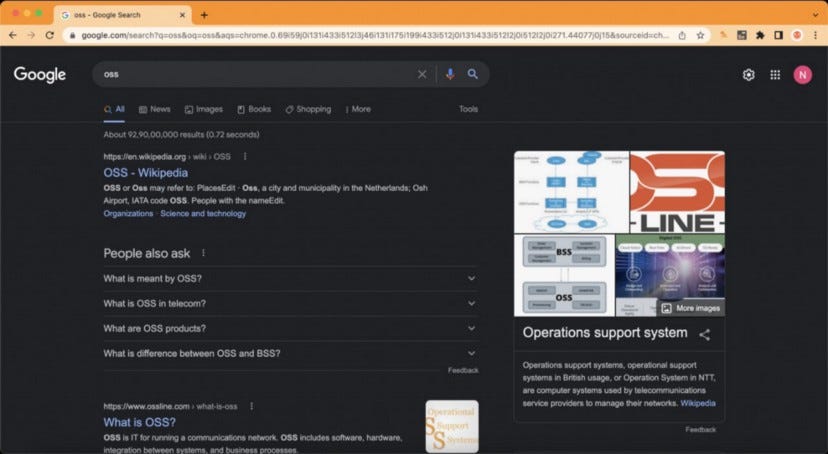Click the Google logo
The width and height of the screenshot is (828, 454).
pyautogui.click(x=40, y=74)
